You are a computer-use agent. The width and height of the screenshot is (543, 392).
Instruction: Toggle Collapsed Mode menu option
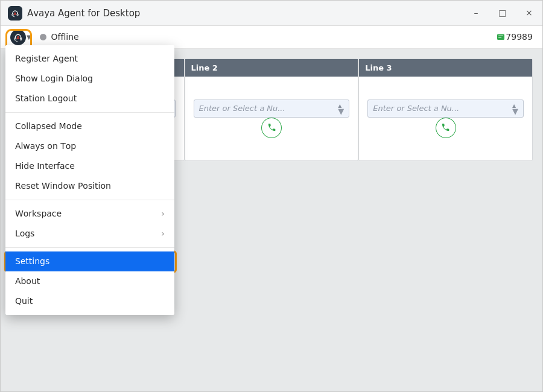coord(90,126)
